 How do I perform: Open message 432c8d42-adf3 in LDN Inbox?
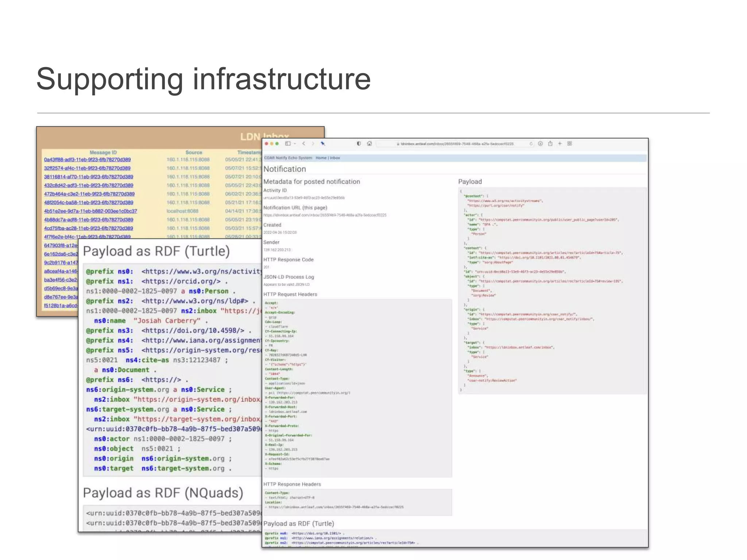89,186
